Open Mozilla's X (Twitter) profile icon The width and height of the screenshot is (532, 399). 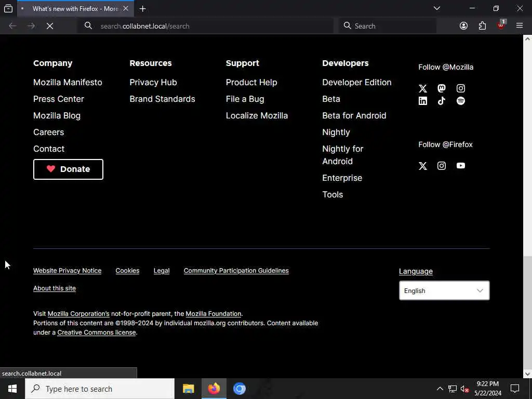click(x=423, y=88)
